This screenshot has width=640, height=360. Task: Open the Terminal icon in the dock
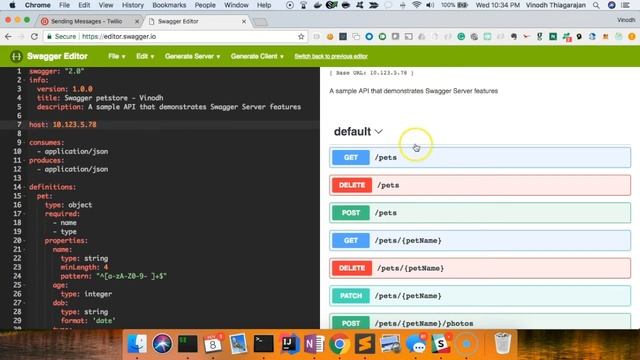(x=264, y=344)
